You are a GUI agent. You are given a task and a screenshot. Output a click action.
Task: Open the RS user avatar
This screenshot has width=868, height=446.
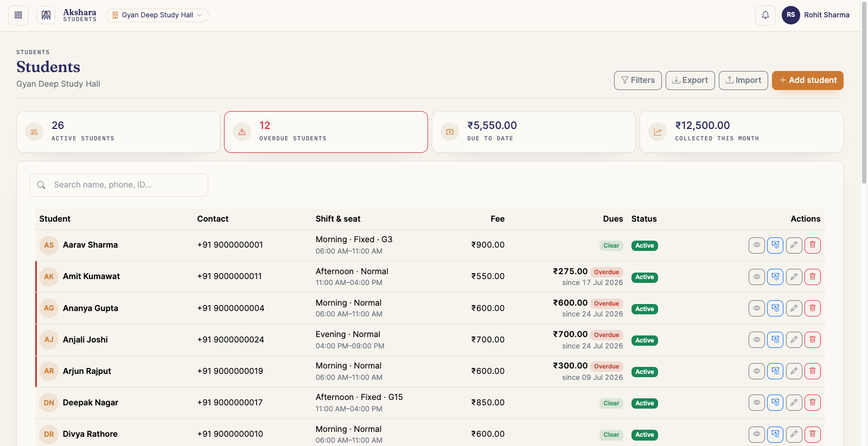tap(791, 15)
